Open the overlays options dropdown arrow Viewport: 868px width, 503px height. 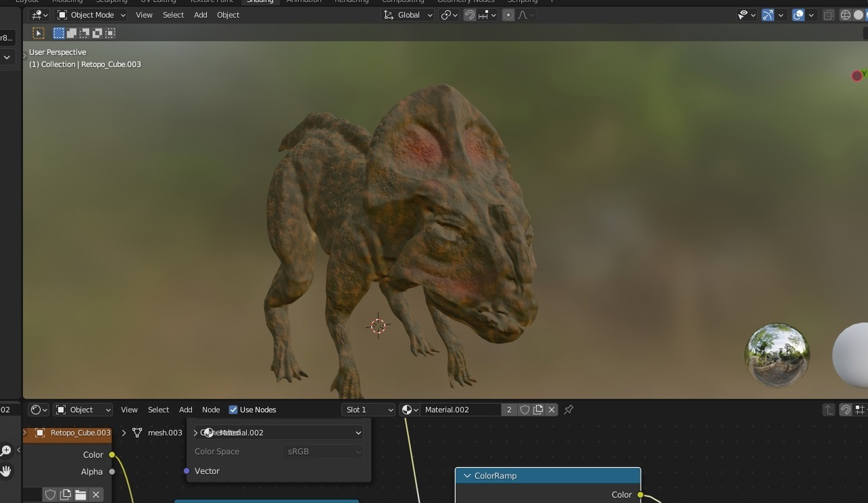(811, 15)
